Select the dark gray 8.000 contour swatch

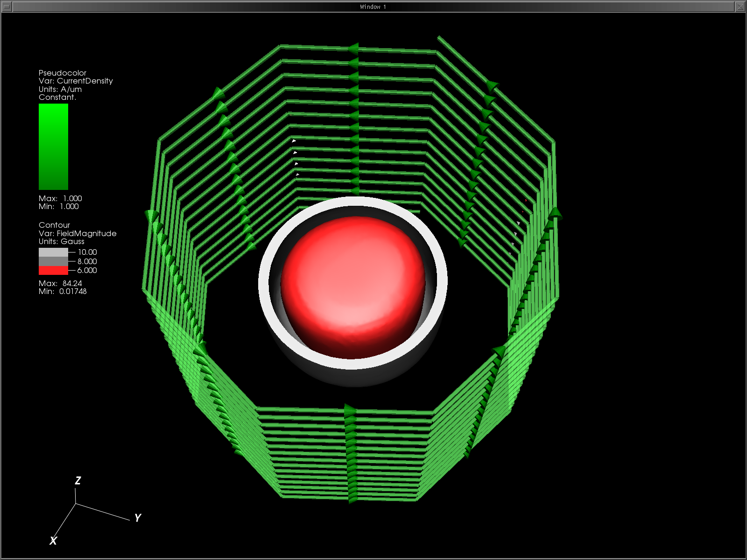(53, 261)
